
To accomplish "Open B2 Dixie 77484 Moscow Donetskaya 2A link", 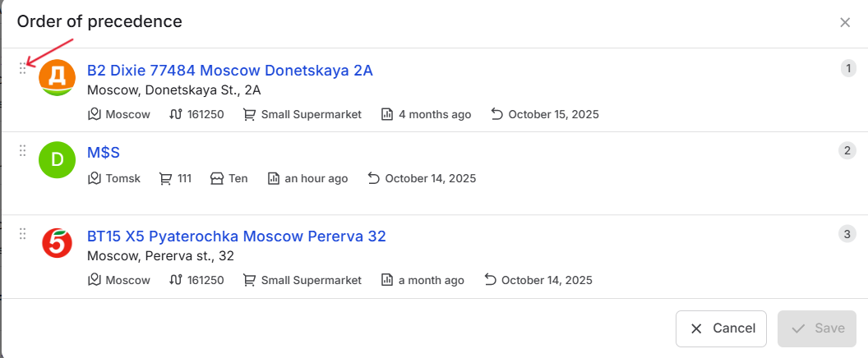I will tap(229, 71).
